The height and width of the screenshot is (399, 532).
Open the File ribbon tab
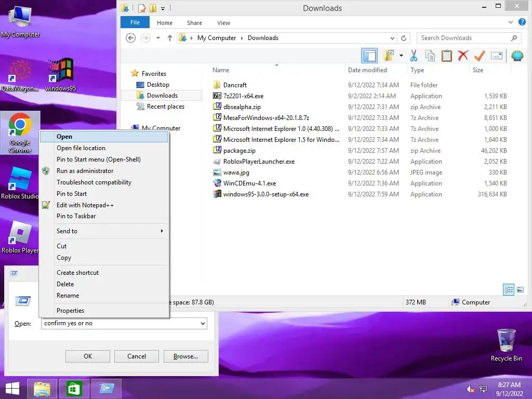coord(135,22)
